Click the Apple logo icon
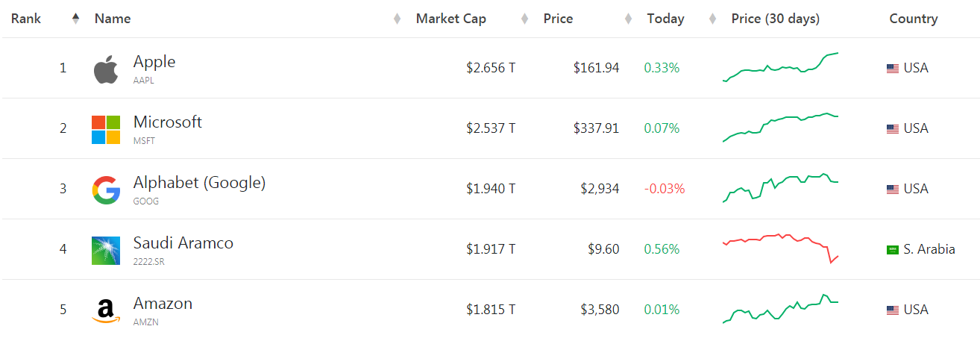This screenshot has height=338, width=980. pyautogui.click(x=106, y=69)
